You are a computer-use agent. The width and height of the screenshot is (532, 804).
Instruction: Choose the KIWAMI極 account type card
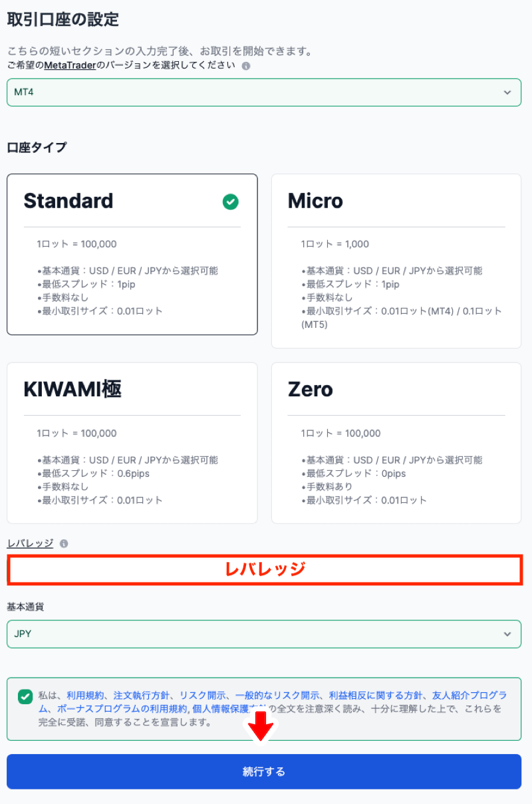coord(132,443)
